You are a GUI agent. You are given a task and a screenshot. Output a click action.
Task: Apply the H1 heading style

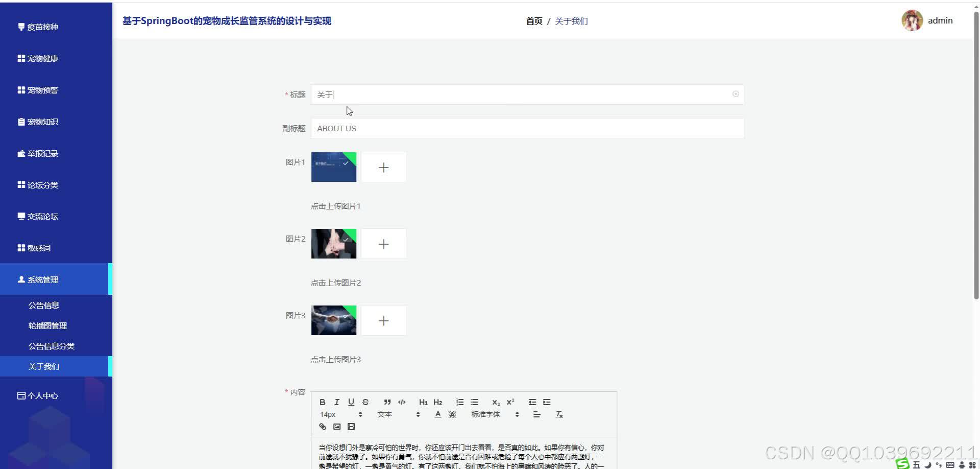423,402
